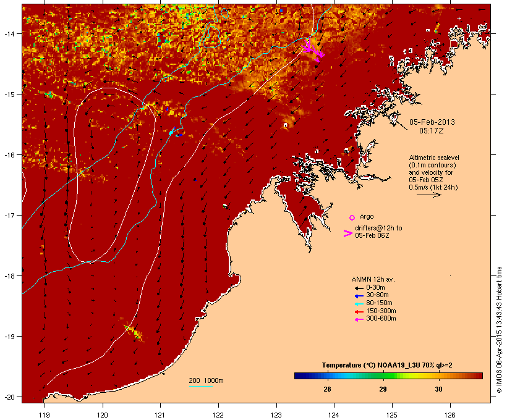The width and height of the screenshot is (507, 420).
Task: Click the magenta 300-600m legend arrow
Action: click(359, 319)
